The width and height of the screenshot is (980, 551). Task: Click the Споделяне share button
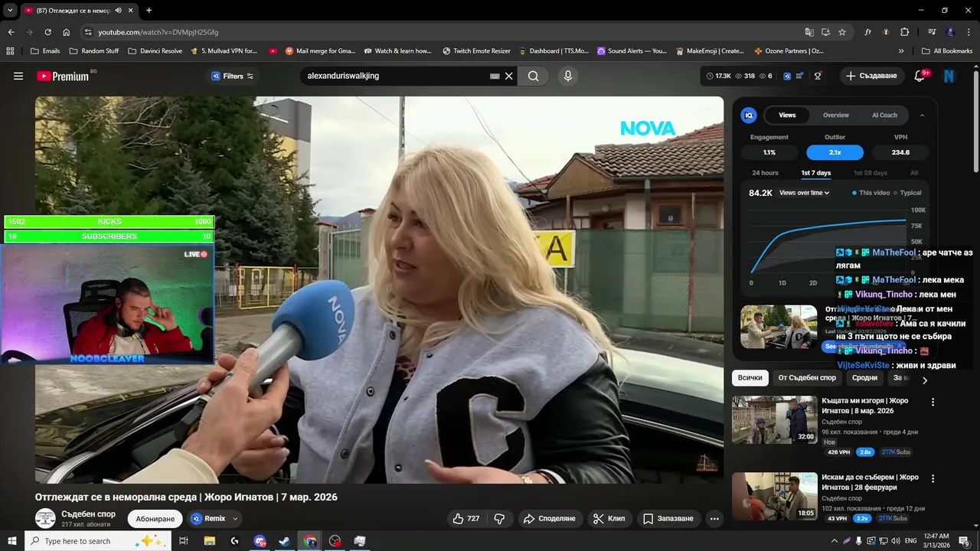[x=550, y=519]
